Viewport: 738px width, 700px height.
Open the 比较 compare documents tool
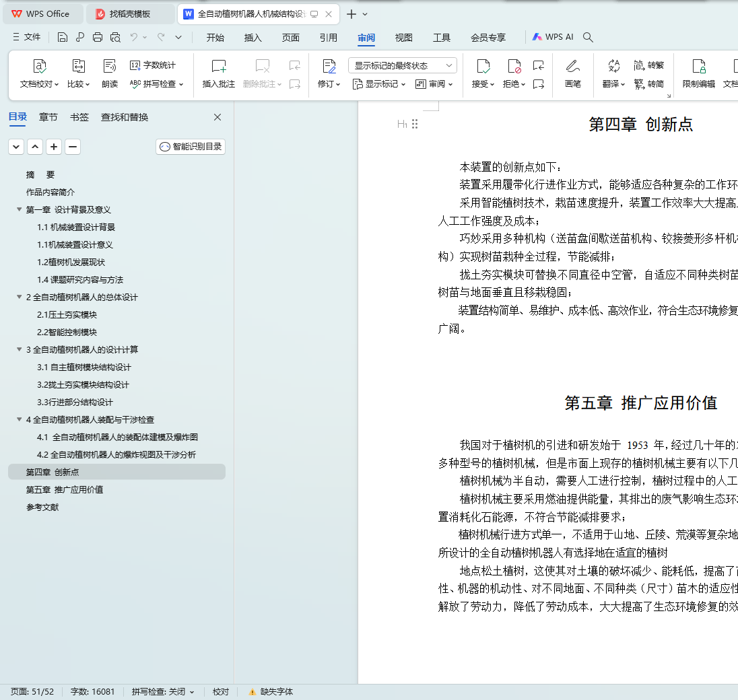(78, 73)
